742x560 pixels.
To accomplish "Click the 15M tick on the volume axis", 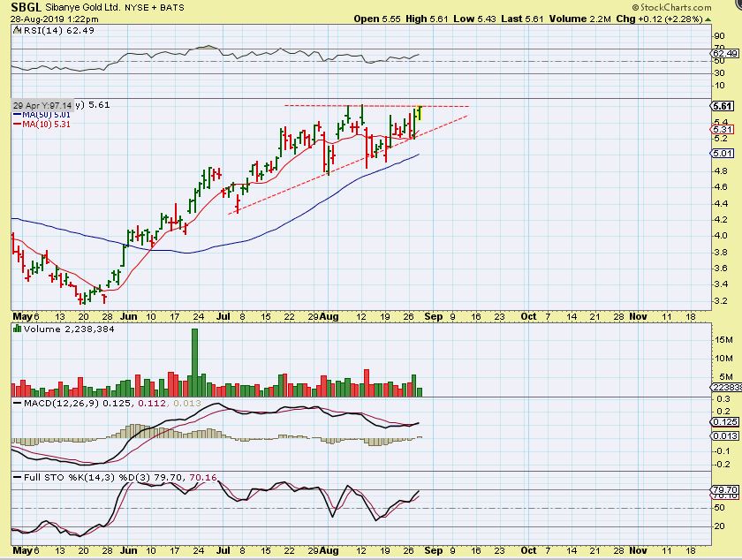I will [x=724, y=339].
